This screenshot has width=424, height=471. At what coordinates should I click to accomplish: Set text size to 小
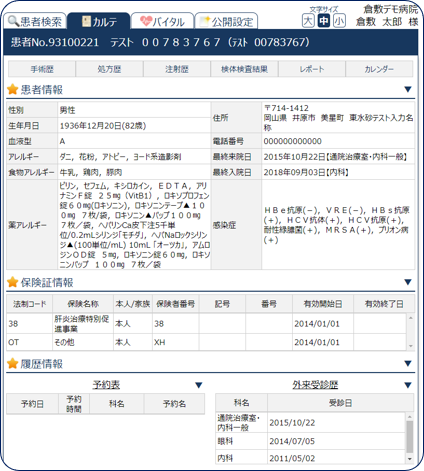339,21
